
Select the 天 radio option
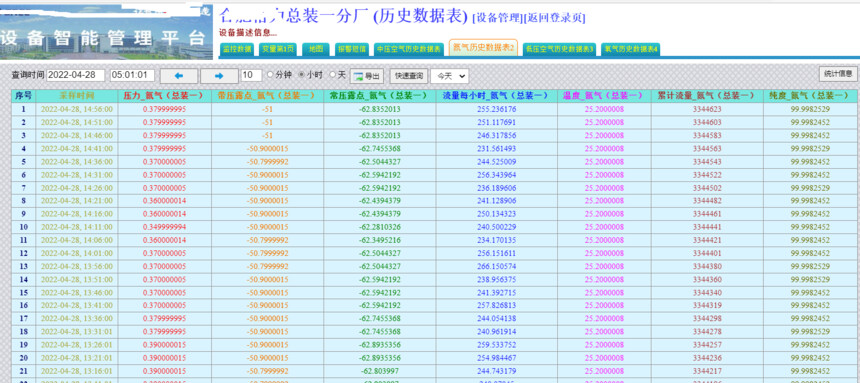point(332,75)
